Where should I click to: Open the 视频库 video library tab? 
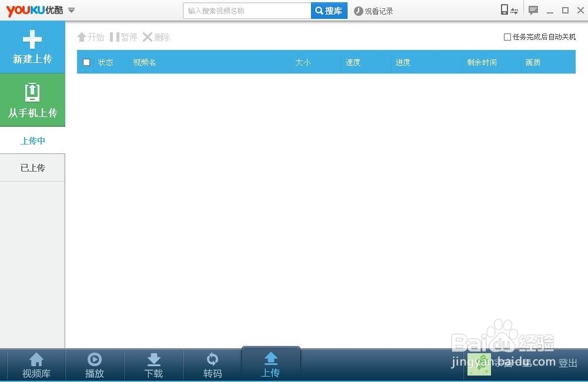[36, 365]
